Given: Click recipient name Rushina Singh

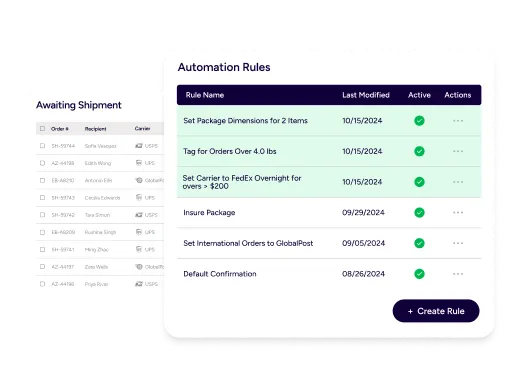Looking at the screenshot, I should pos(100,232).
